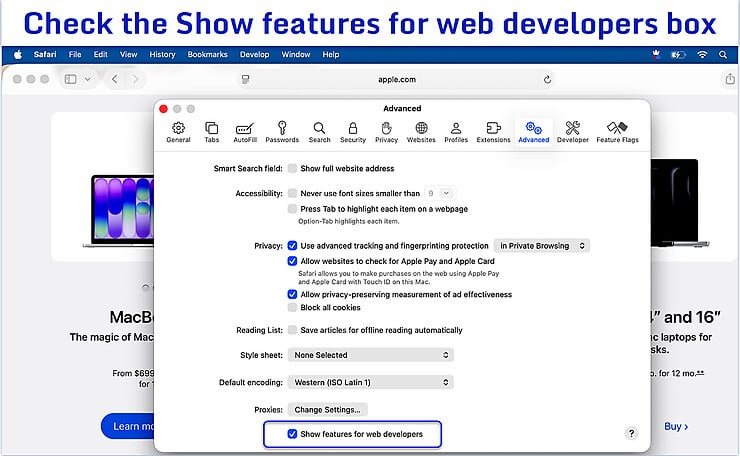Viewport: 740px width, 456px height.
Task: Open the History menu
Action: tap(162, 55)
